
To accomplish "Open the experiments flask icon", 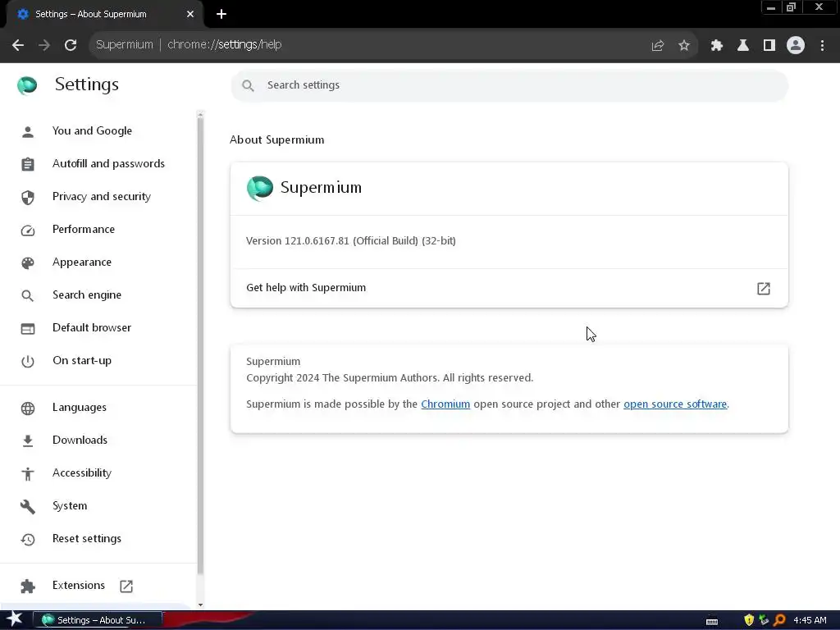I will 742,46.
